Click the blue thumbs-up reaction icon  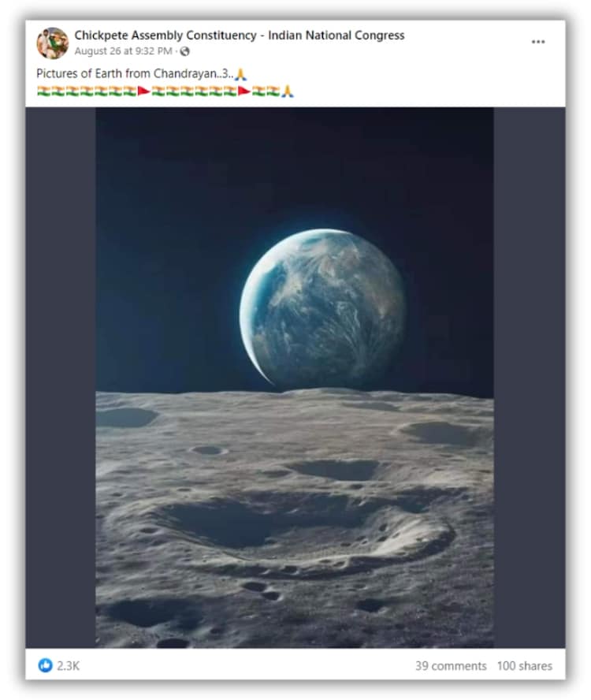pos(45,665)
